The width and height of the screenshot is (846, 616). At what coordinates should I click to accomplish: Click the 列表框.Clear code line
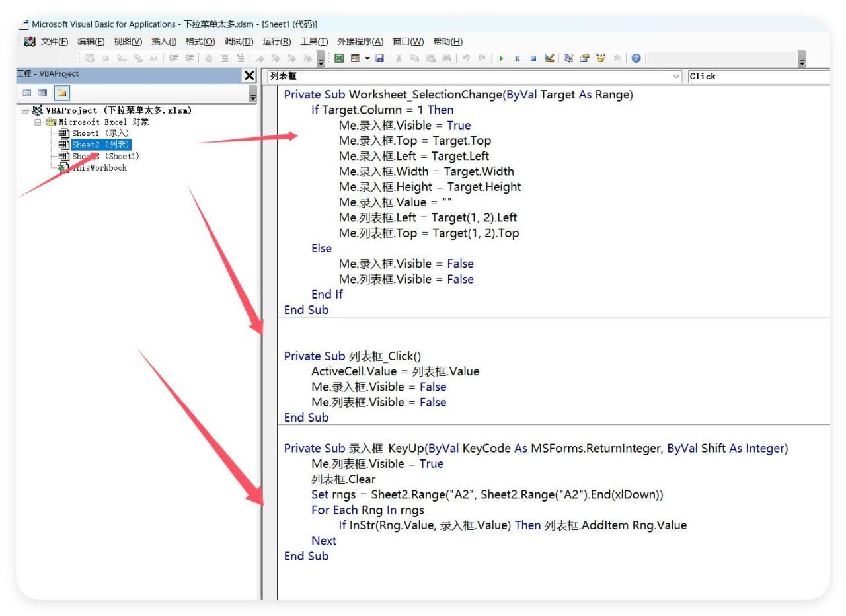(344, 479)
